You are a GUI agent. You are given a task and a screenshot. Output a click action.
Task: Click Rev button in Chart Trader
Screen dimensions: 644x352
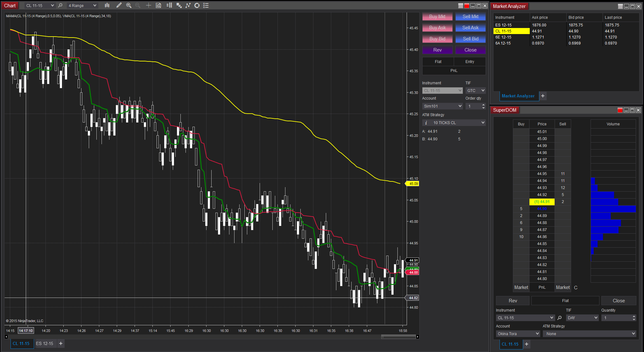pos(437,50)
